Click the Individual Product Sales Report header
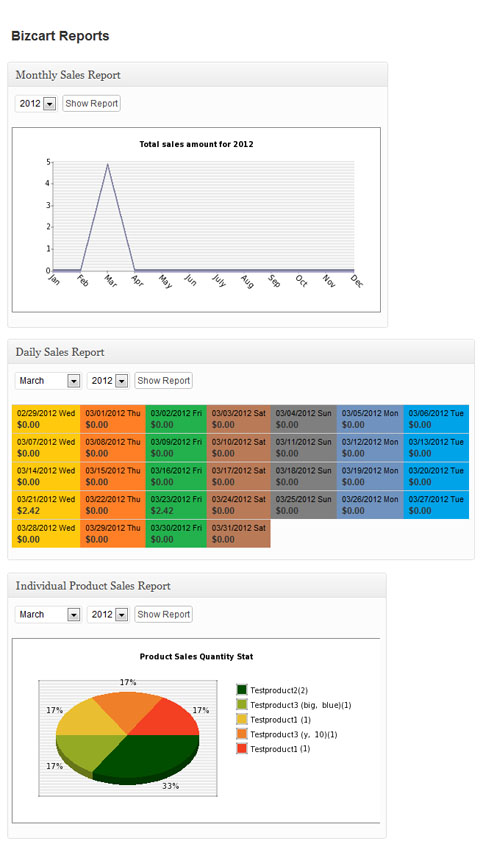The height and width of the screenshot is (852, 483). tap(197, 586)
